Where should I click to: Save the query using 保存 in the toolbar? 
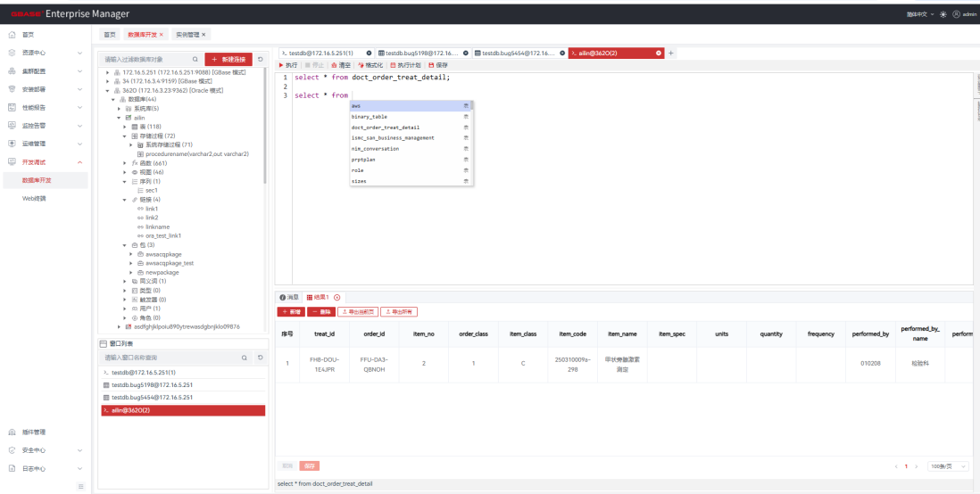pos(438,65)
